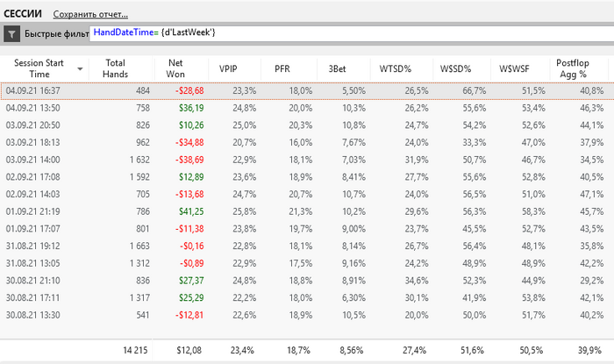Click summary W$SD% value 51,6%
Viewport: 614px width, 364px height.
click(x=472, y=350)
